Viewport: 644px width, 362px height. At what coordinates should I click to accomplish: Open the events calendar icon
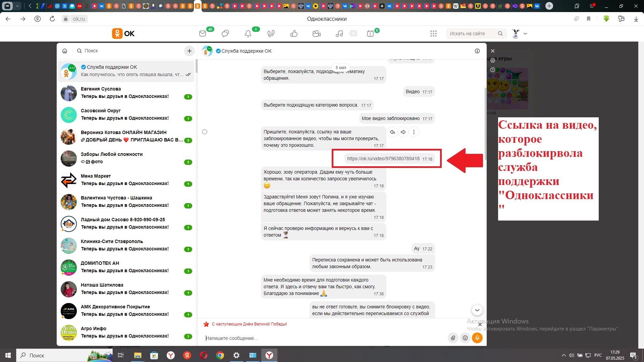tap(370, 34)
